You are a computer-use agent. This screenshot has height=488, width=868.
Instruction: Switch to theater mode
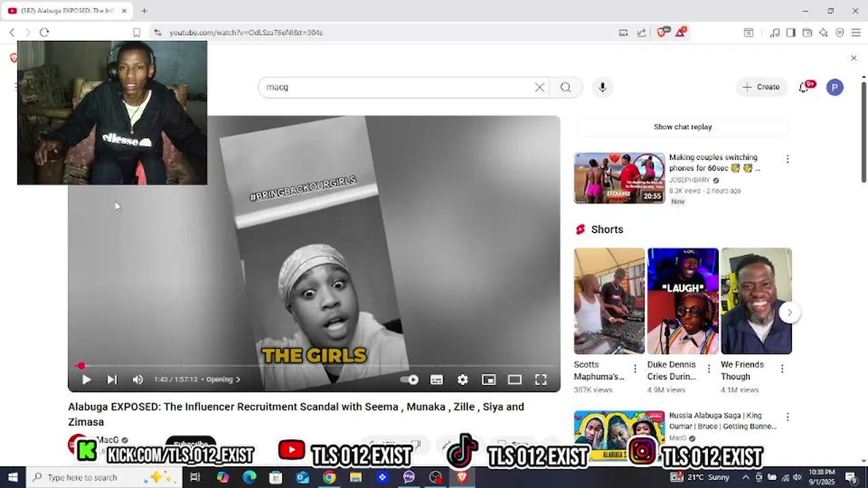click(515, 380)
